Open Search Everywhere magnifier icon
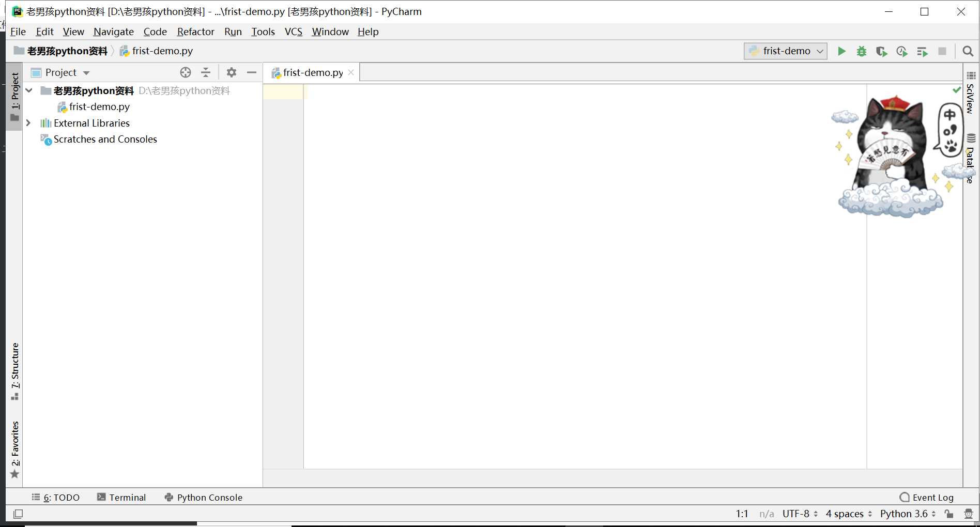The image size is (980, 527). pyautogui.click(x=968, y=51)
